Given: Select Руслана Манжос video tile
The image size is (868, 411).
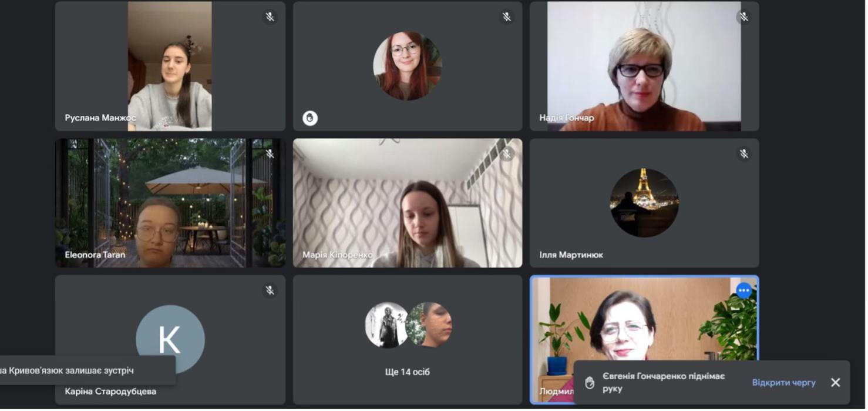Looking at the screenshot, I should pyautogui.click(x=170, y=66).
